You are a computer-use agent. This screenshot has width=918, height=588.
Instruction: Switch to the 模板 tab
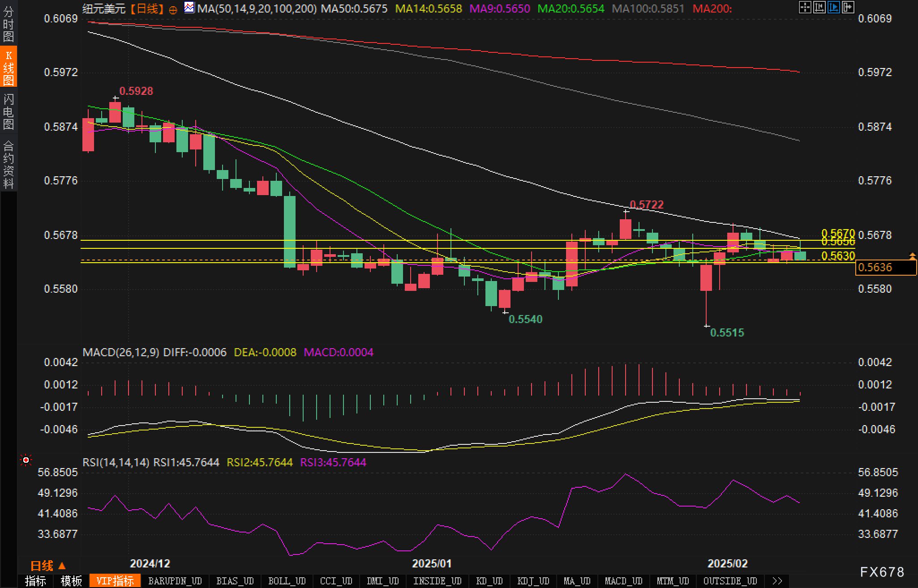[71, 581]
